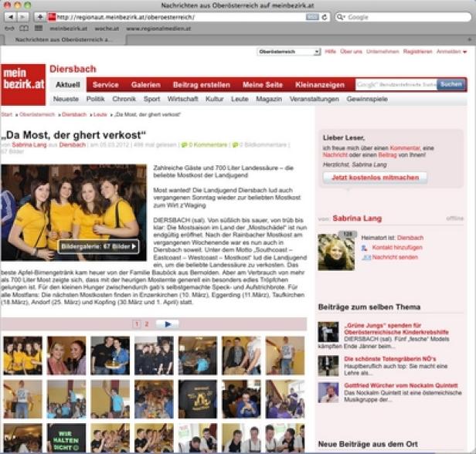476x454 pixels.
Task: Click 0 Kommentare link
Action: click(208, 145)
